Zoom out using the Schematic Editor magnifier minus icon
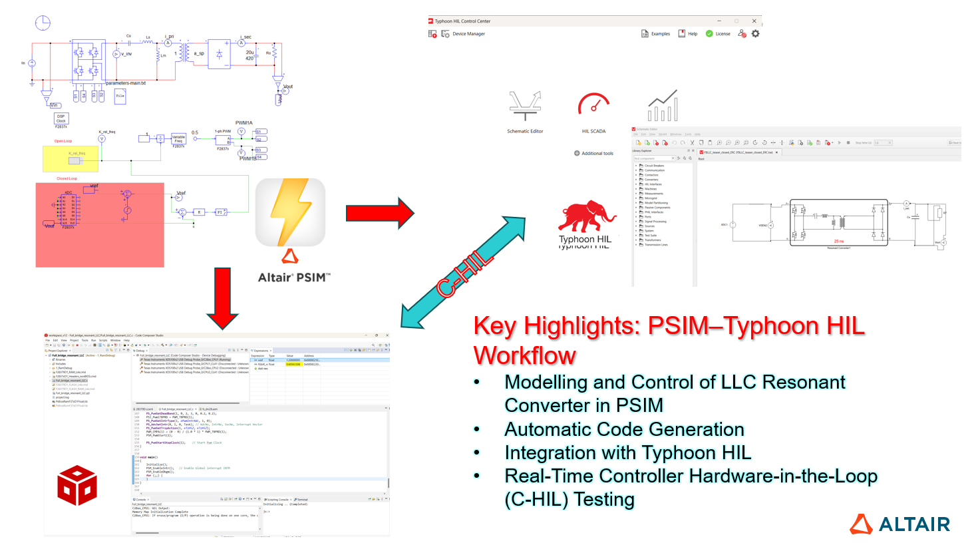 point(728,142)
